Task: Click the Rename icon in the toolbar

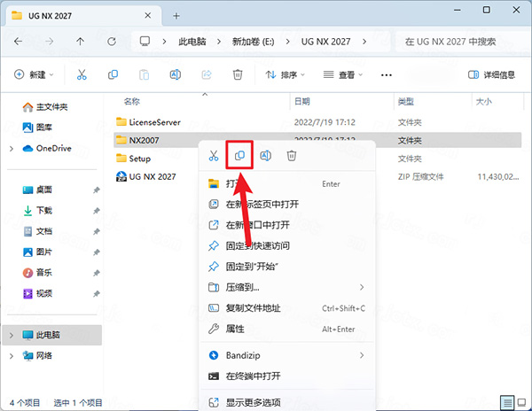Action: click(x=175, y=74)
